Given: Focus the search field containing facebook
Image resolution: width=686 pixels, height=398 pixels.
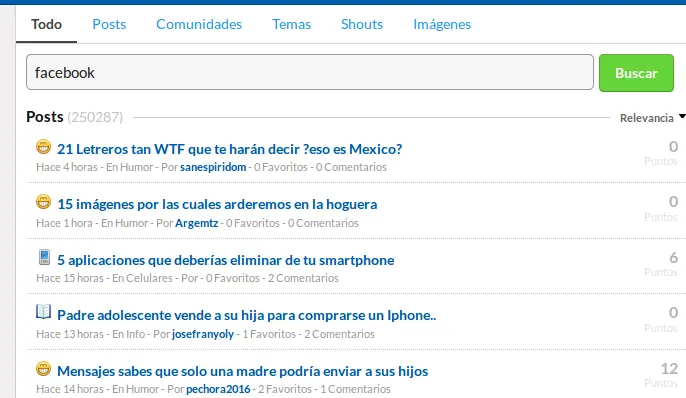Looking at the screenshot, I should (310, 72).
